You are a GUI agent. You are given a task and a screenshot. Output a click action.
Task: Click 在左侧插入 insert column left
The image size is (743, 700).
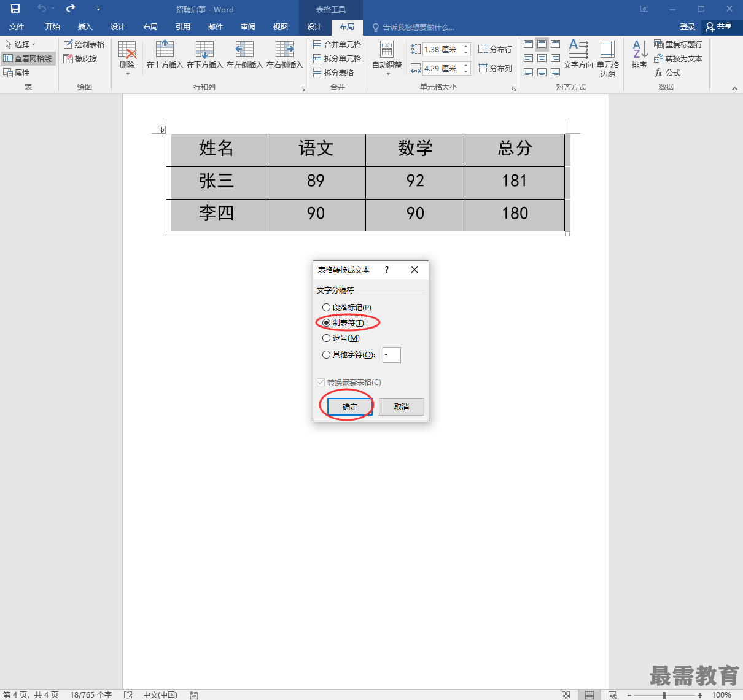pos(244,55)
